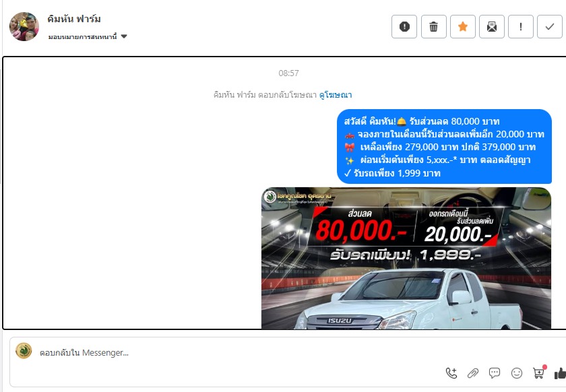This screenshot has width=566, height=392.
Task: Click มอบหมายการสนทนานี้ assignment label
Action: (x=83, y=36)
